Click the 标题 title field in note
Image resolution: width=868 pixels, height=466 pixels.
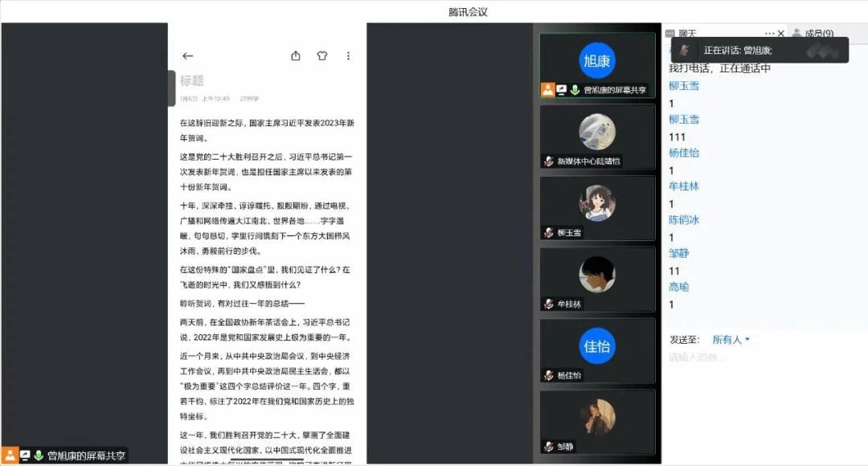pyautogui.click(x=192, y=80)
